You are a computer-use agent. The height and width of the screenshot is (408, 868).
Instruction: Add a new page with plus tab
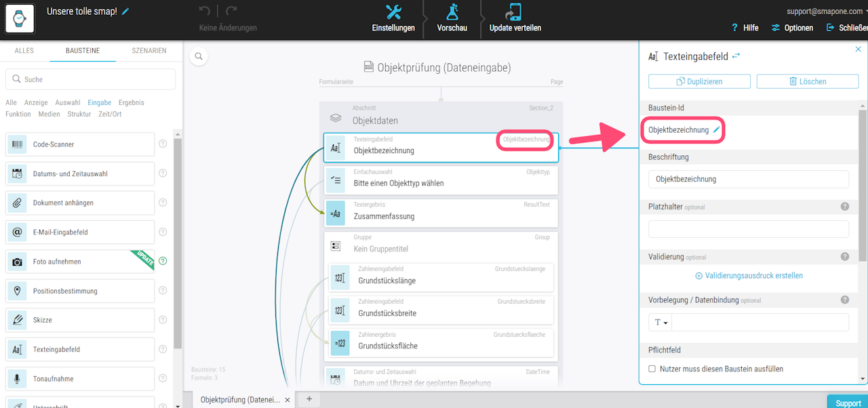point(309,399)
